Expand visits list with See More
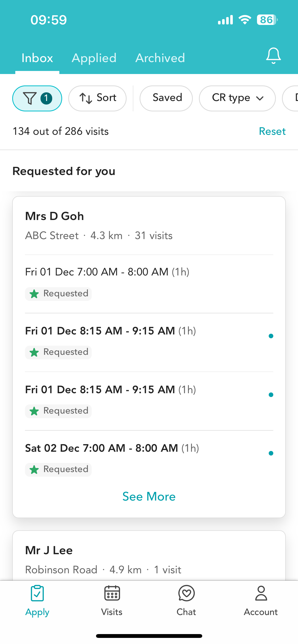298x644 pixels. [149, 496]
